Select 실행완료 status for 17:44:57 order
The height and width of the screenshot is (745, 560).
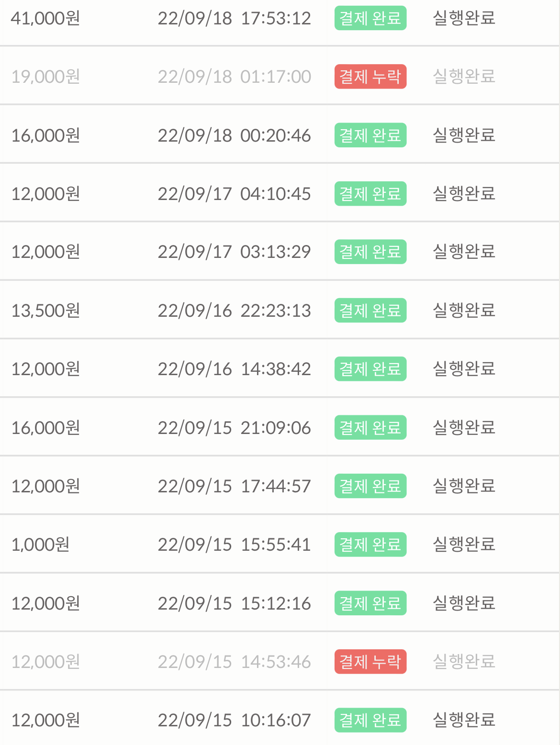tap(464, 486)
